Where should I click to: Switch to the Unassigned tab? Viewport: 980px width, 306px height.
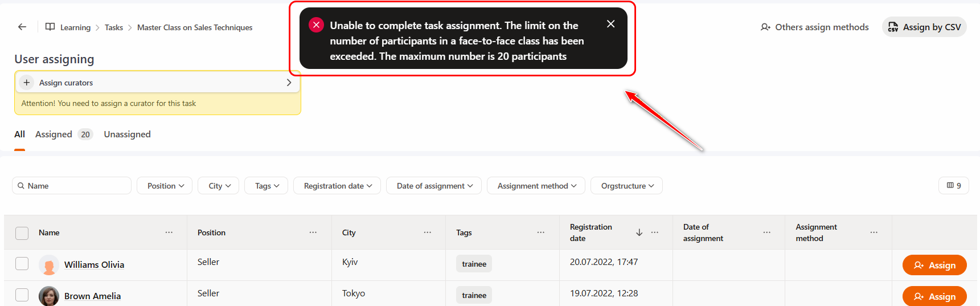tap(127, 134)
